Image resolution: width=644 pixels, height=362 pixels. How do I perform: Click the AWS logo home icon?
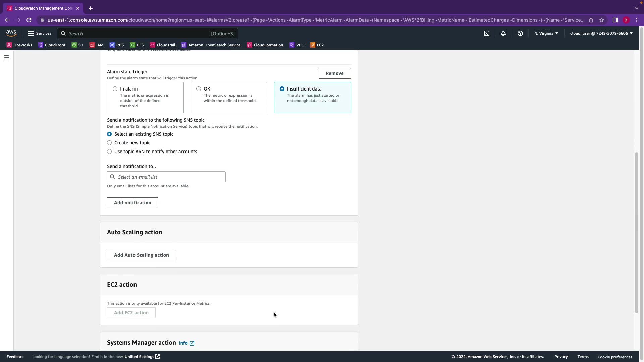11,33
